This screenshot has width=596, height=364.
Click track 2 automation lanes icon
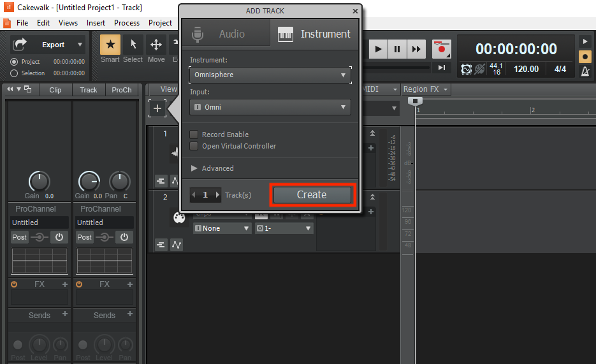coord(177,245)
